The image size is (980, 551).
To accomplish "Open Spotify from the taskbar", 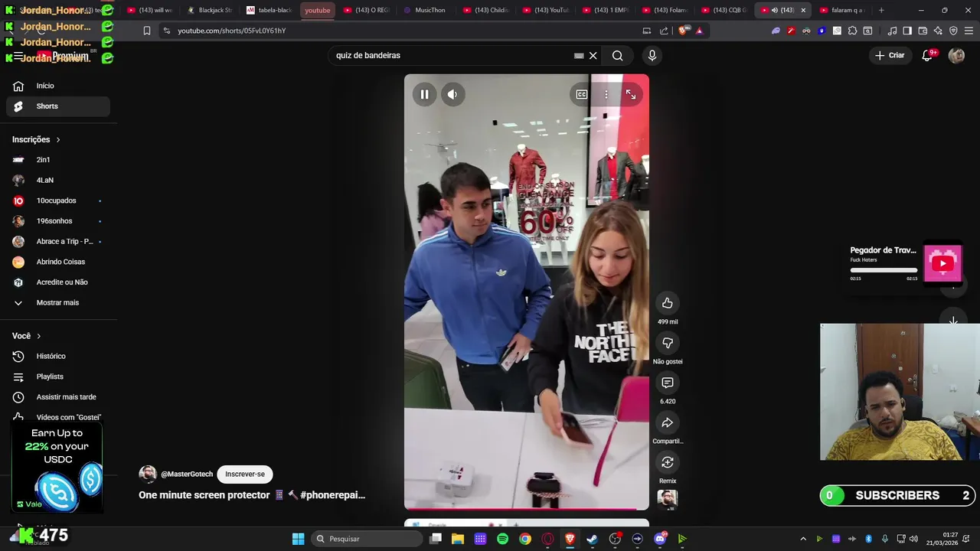I will (x=502, y=539).
